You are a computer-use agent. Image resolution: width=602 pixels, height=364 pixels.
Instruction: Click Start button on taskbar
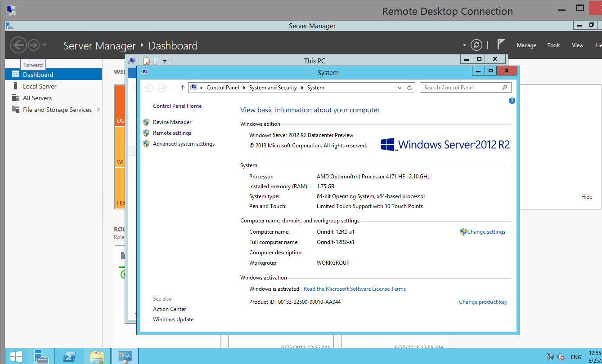16,357
